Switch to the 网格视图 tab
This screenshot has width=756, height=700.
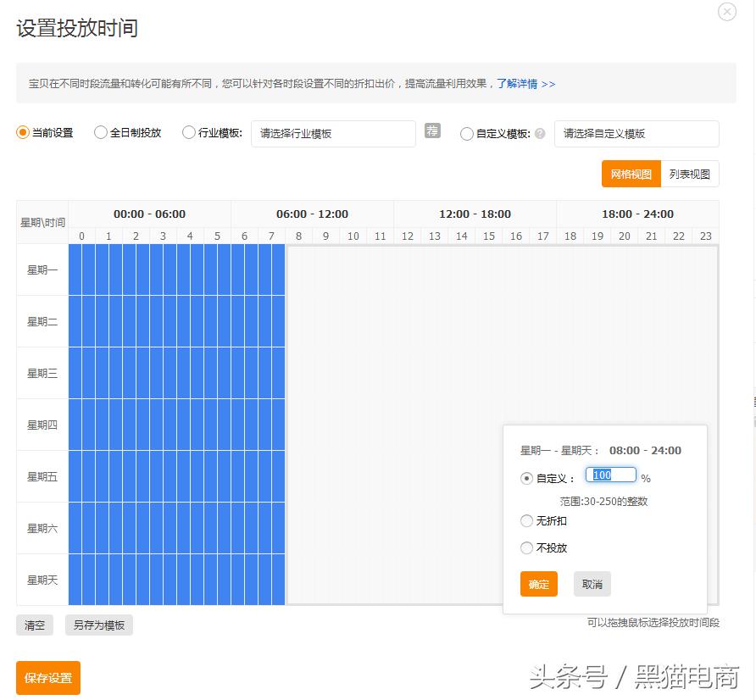click(633, 173)
